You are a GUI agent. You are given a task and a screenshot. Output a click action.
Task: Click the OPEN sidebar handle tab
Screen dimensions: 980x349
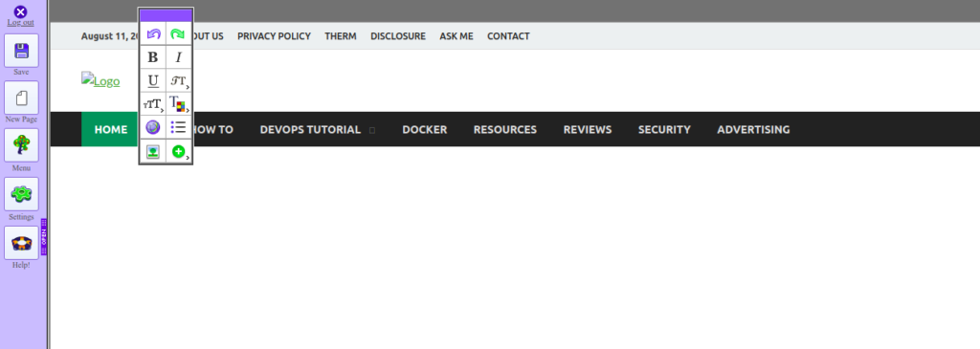point(44,236)
